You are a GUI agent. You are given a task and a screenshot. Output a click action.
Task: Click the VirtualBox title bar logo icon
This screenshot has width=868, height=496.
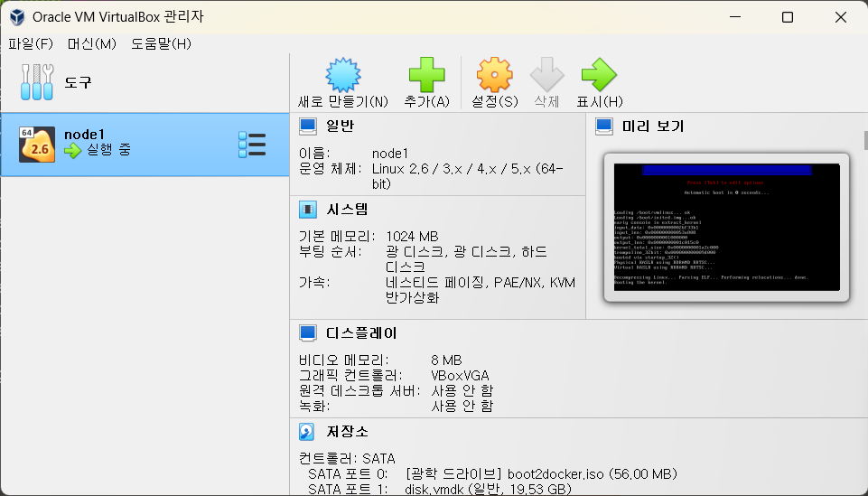click(17, 17)
